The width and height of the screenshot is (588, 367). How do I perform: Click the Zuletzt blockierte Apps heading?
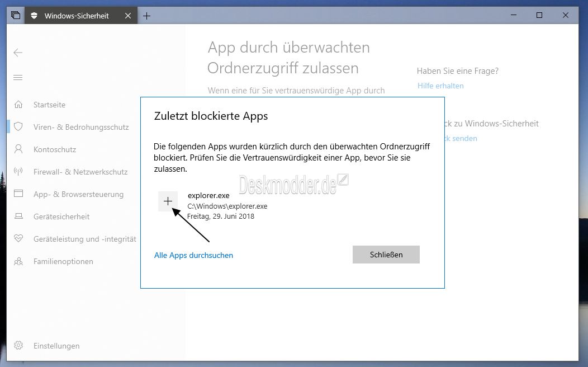coord(211,116)
